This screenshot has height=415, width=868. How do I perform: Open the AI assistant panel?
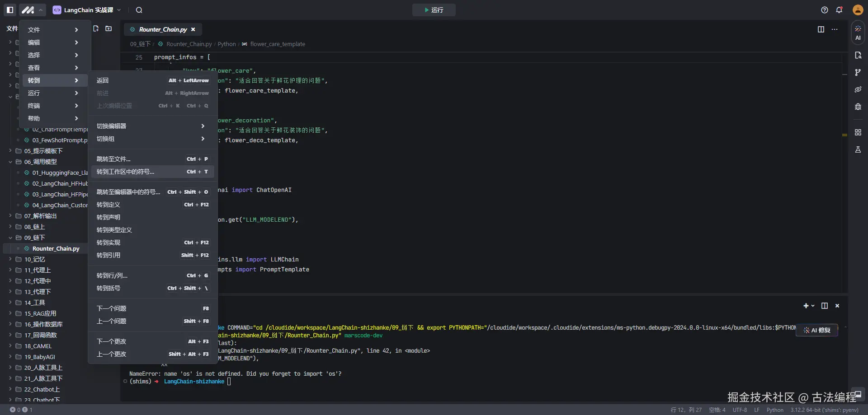858,33
